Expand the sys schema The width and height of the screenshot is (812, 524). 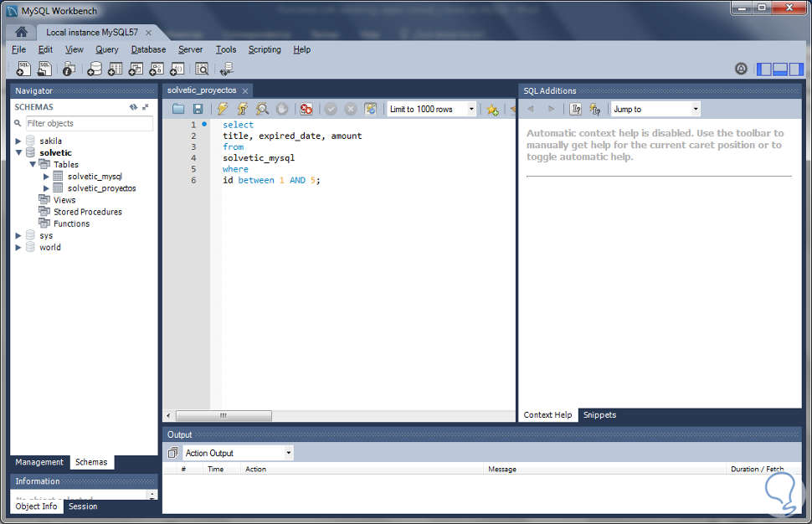click(18, 235)
